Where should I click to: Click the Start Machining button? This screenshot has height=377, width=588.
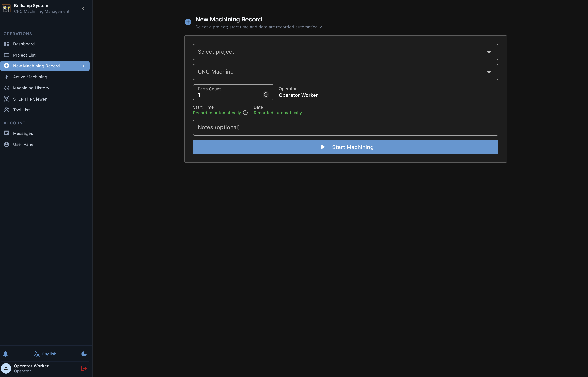pos(345,147)
